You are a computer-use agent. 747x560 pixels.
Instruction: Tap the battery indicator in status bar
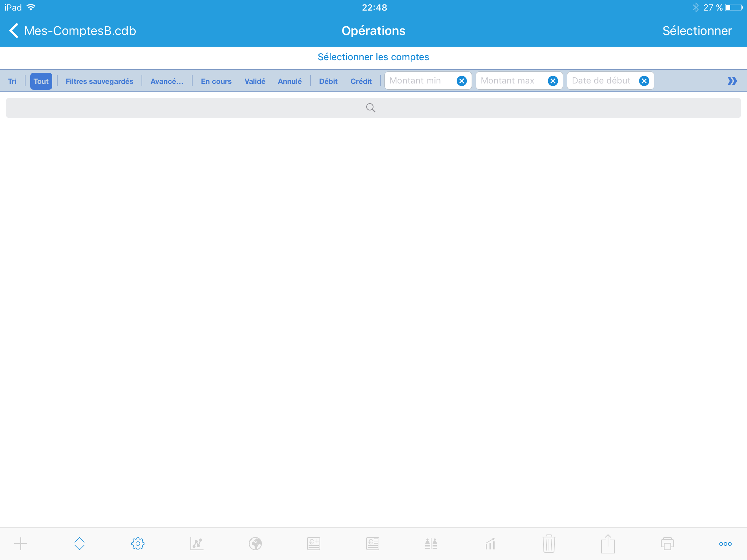(734, 7)
